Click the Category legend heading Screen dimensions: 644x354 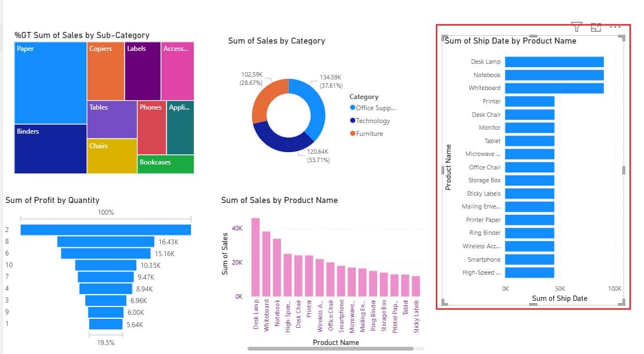[364, 97]
